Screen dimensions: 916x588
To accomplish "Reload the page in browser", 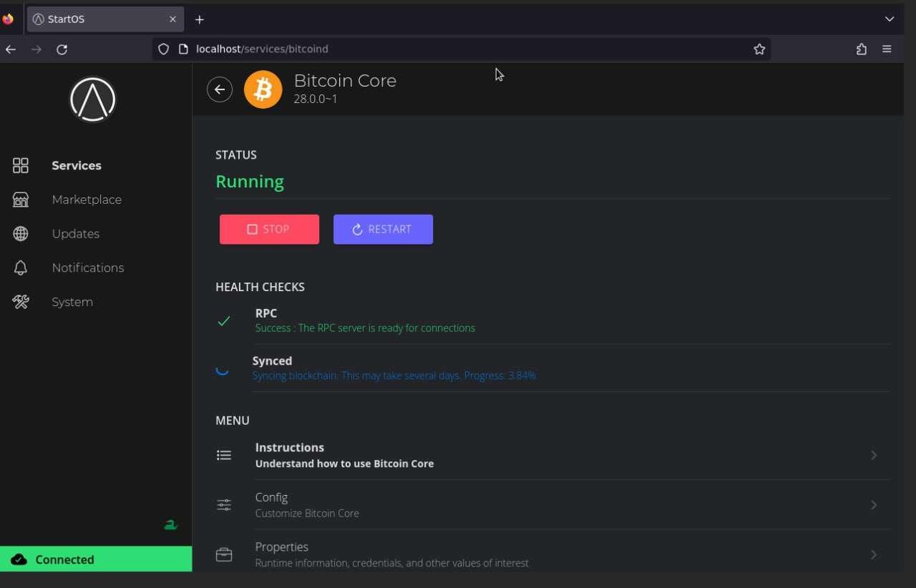I will pyautogui.click(x=62, y=49).
